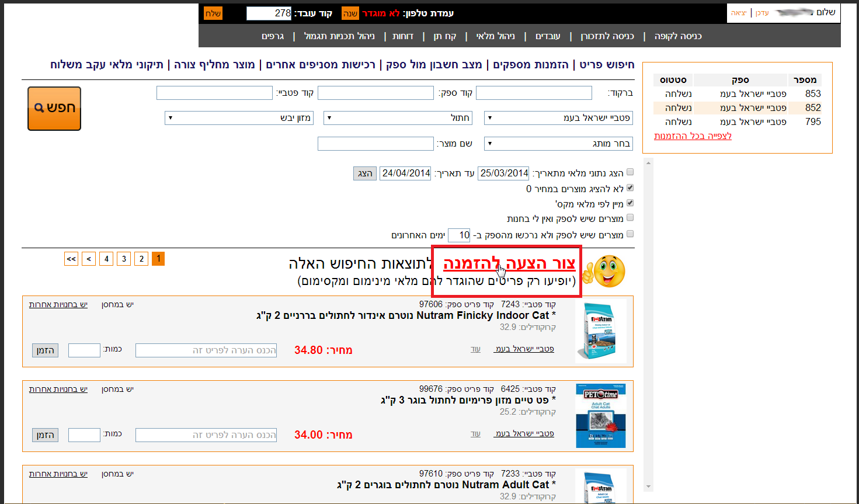Click צור הצעה להזמנה link
Screen dimensions: 859x504
[x=509, y=264]
